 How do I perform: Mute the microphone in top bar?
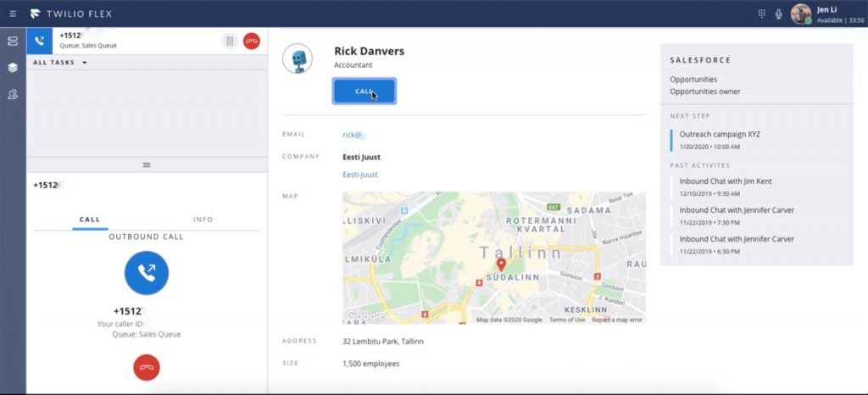pyautogui.click(x=778, y=14)
